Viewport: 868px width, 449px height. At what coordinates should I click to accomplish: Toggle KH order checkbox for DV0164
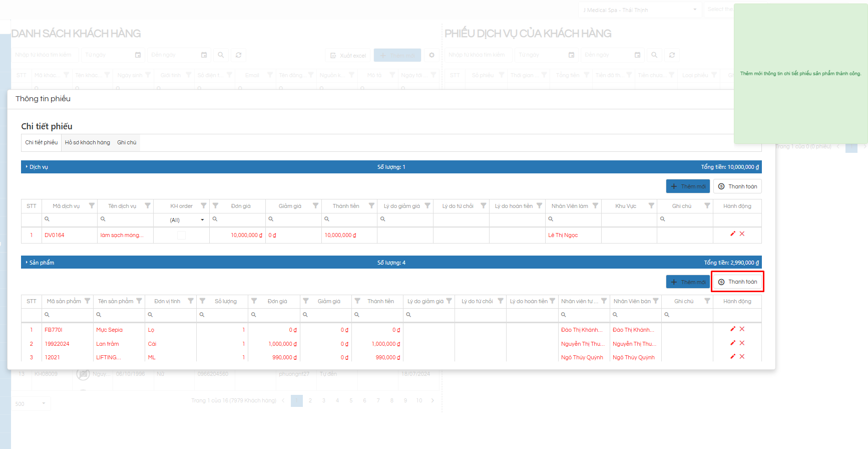tap(181, 235)
